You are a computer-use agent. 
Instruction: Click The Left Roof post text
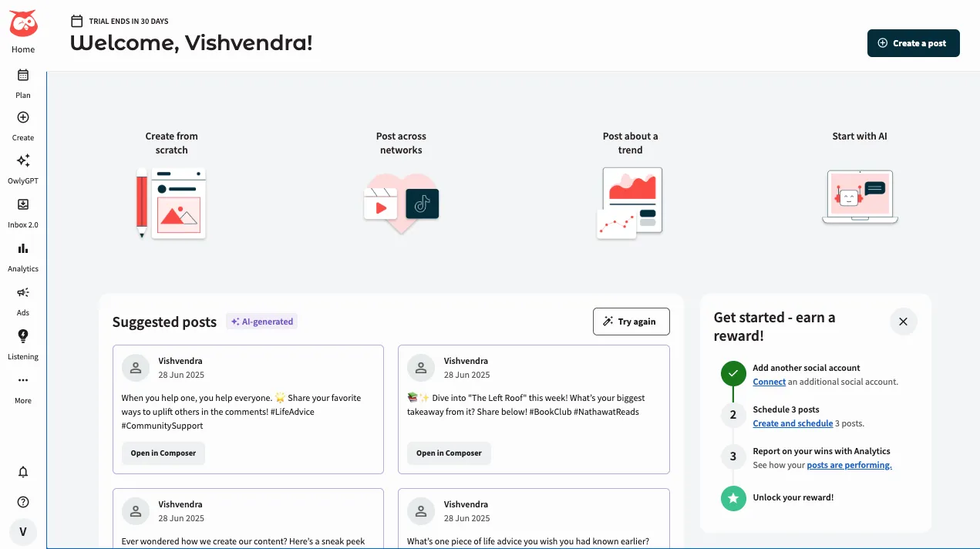coord(526,405)
